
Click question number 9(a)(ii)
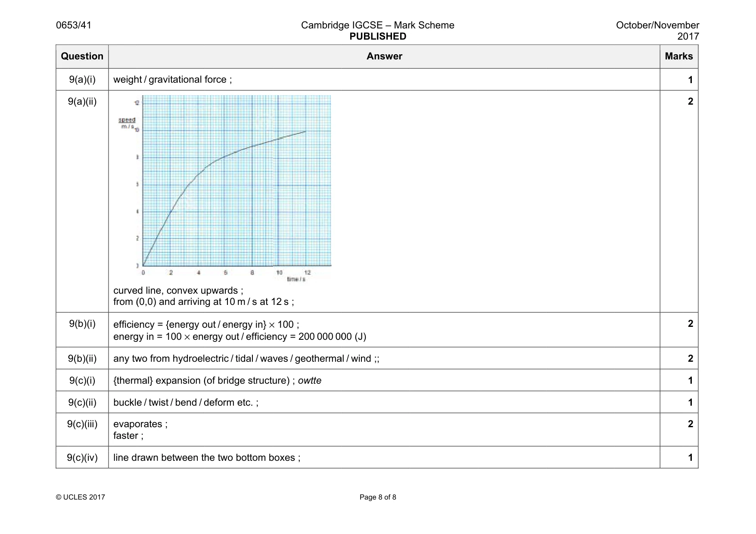[x=82, y=102]
